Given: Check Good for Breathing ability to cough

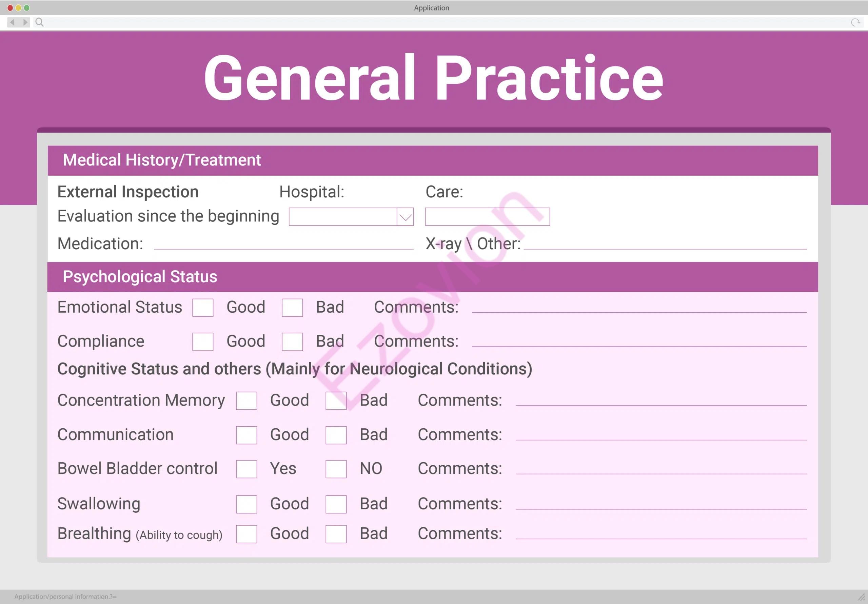Looking at the screenshot, I should [x=246, y=534].
